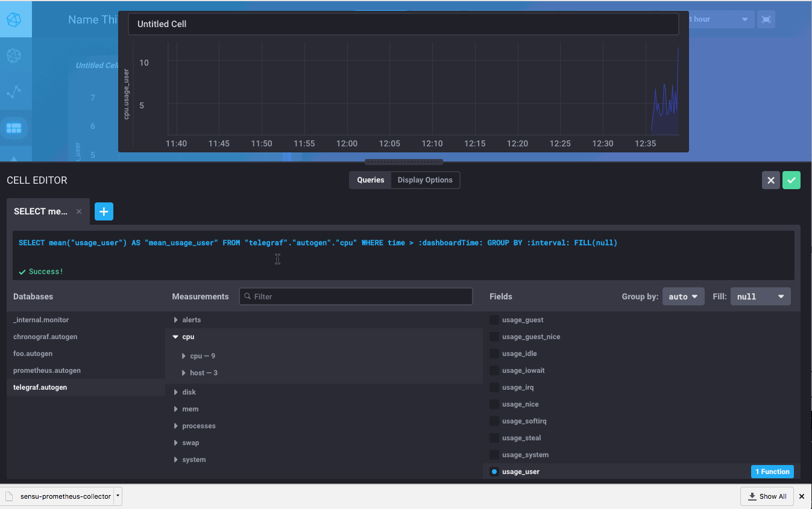Check the usage_idle field
The image size is (812, 509).
[494, 354]
